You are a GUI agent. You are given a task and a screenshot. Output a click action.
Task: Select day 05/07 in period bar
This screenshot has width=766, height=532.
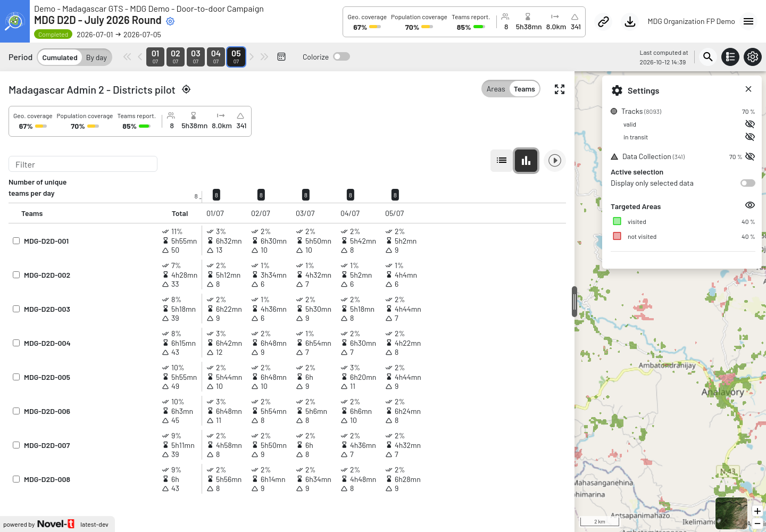pos(236,57)
